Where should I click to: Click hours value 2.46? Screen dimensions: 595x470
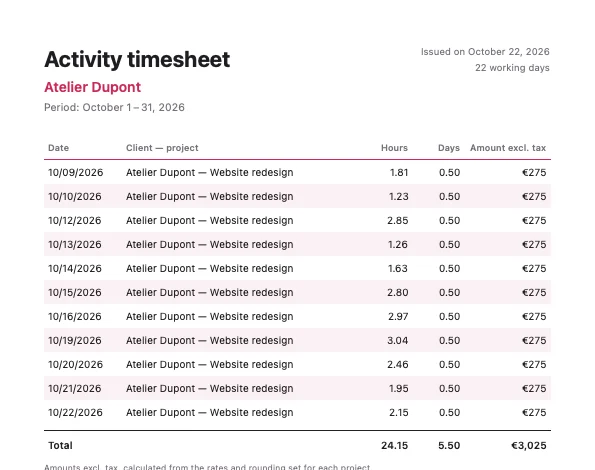point(398,365)
